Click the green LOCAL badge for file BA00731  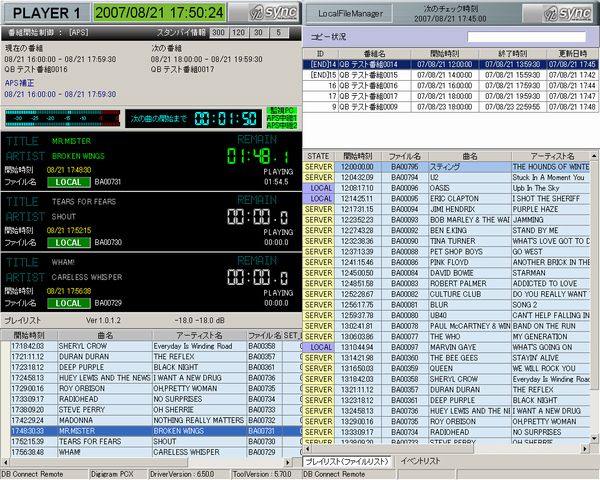click(x=69, y=182)
